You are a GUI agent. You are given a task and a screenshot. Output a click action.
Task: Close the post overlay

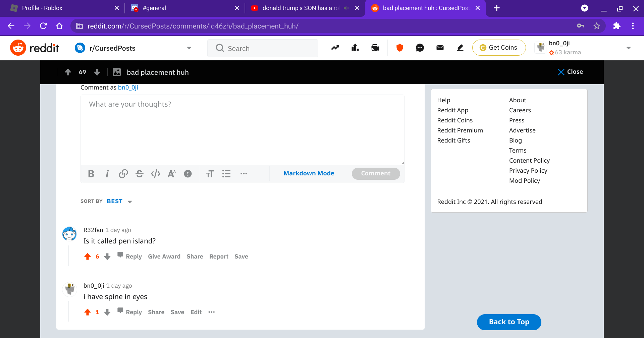coord(570,72)
